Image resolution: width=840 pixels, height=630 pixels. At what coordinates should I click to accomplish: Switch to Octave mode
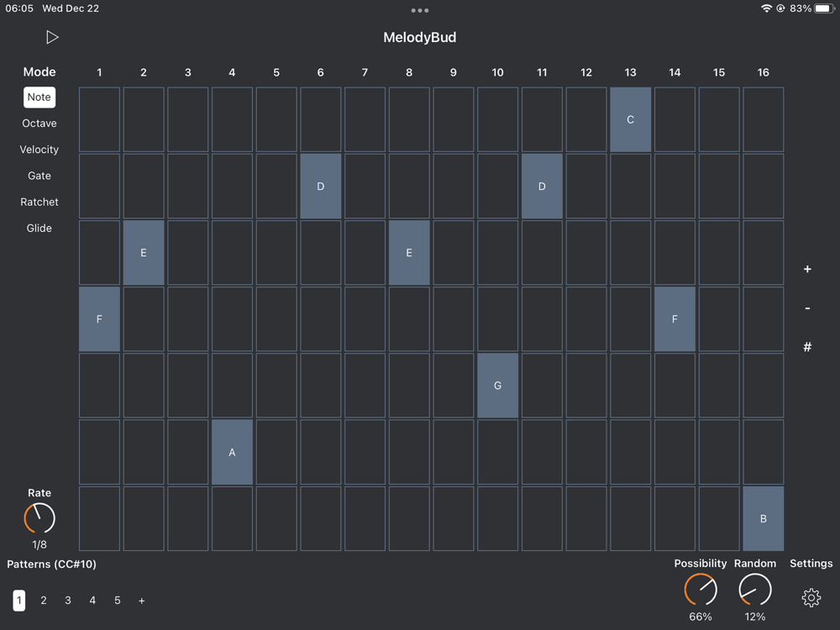(39, 123)
